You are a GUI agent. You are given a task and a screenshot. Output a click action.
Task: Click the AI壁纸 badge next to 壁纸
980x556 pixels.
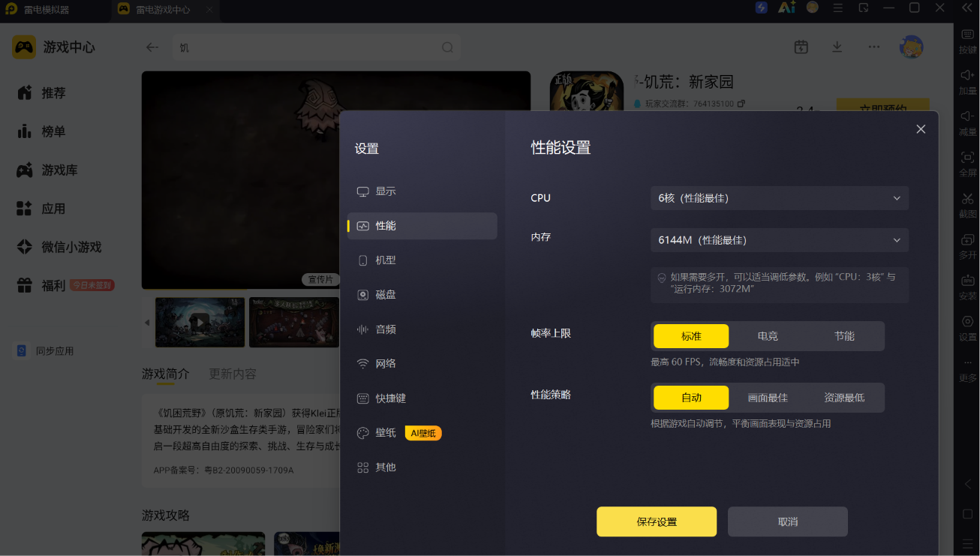click(x=423, y=433)
